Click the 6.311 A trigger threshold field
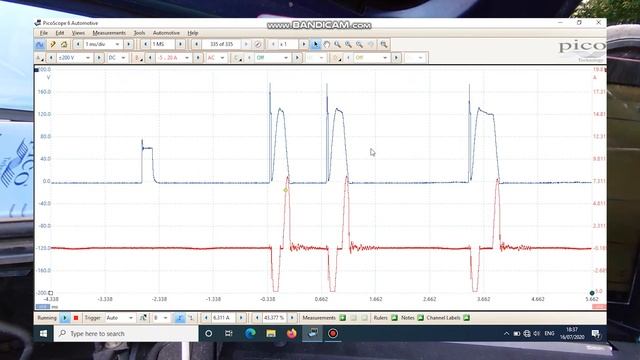 pyautogui.click(x=223, y=318)
